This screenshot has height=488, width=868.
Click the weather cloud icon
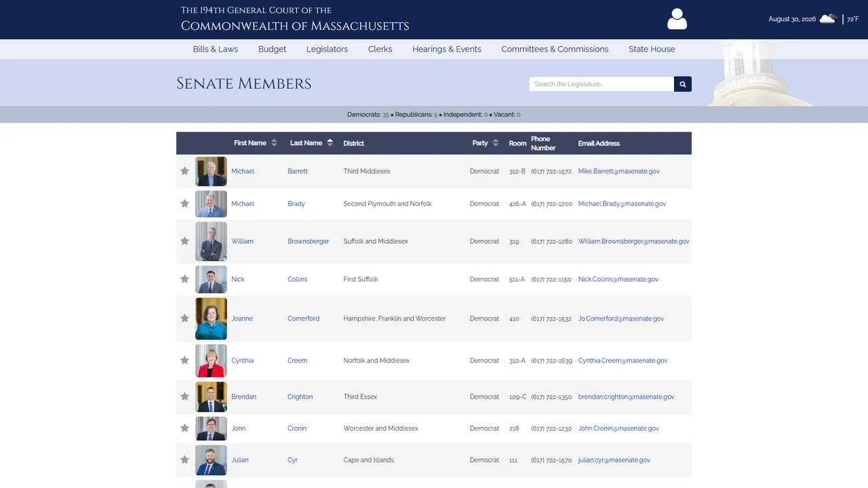[x=828, y=19]
